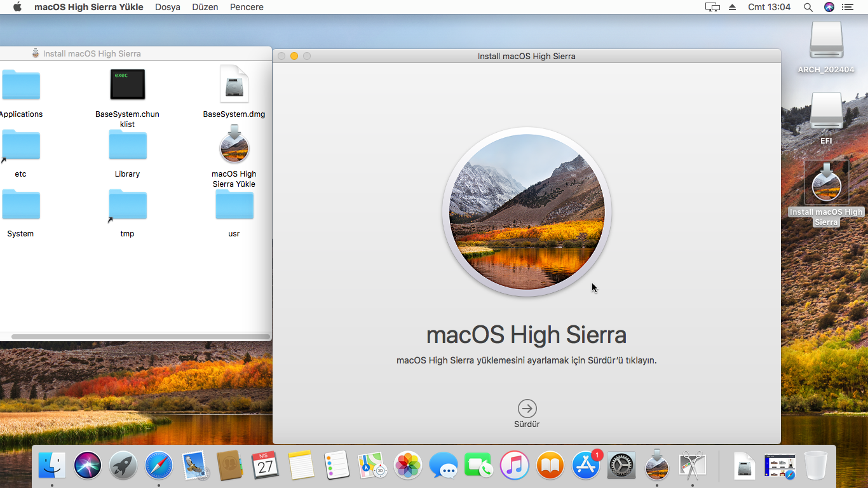Open the Pencere menu
868x488 pixels.
pos(247,7)
